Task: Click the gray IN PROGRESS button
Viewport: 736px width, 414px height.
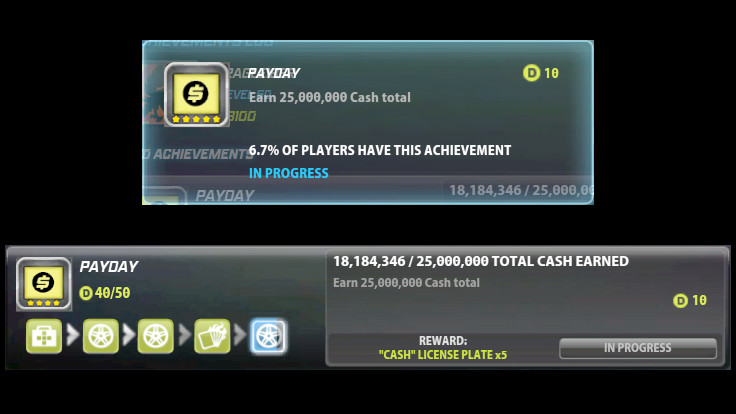Action: pos(638,348)
